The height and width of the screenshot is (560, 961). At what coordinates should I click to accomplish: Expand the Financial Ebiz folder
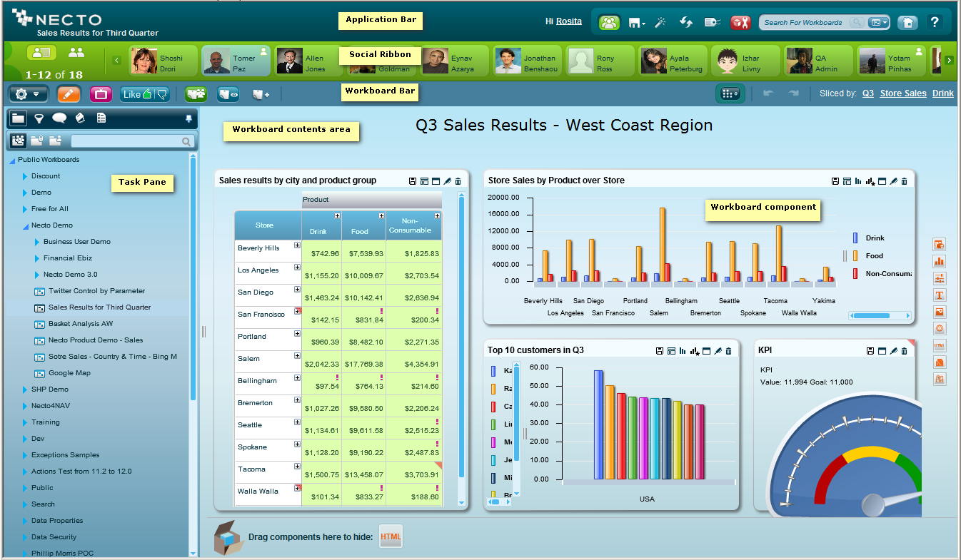[36, 258]
